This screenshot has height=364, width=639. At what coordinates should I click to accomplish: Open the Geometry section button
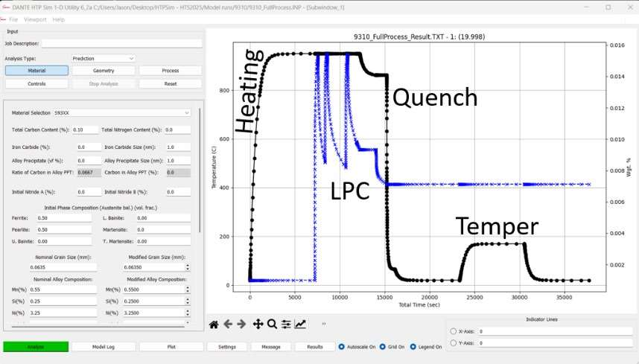pyautogui.click(x=104, y=70)
